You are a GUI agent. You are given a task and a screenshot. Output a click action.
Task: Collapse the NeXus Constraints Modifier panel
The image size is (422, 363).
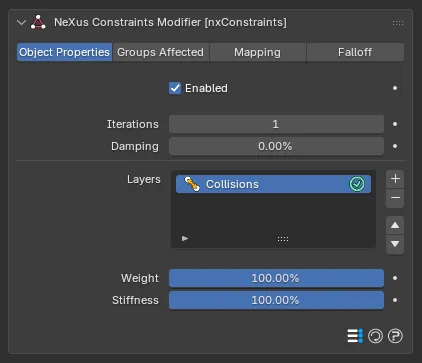(x=22, y=23)
